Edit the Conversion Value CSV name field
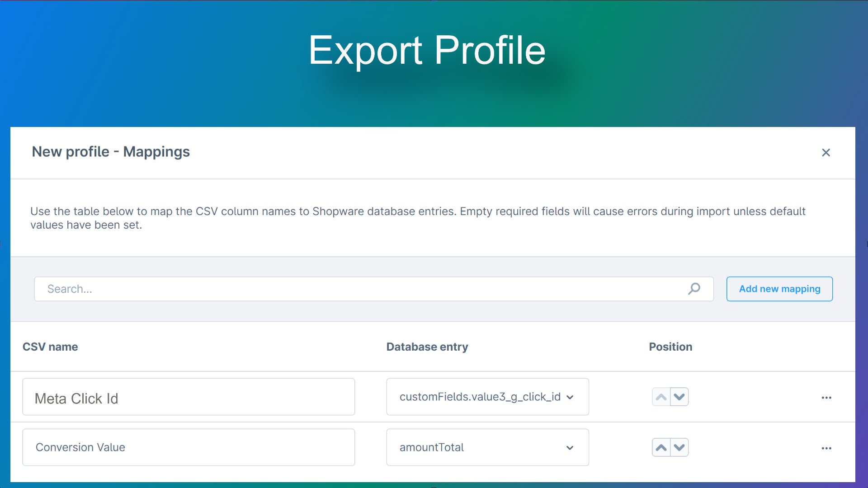Image resolution: width=868 pixels, height=488 pixels. [x=189, y=447]
